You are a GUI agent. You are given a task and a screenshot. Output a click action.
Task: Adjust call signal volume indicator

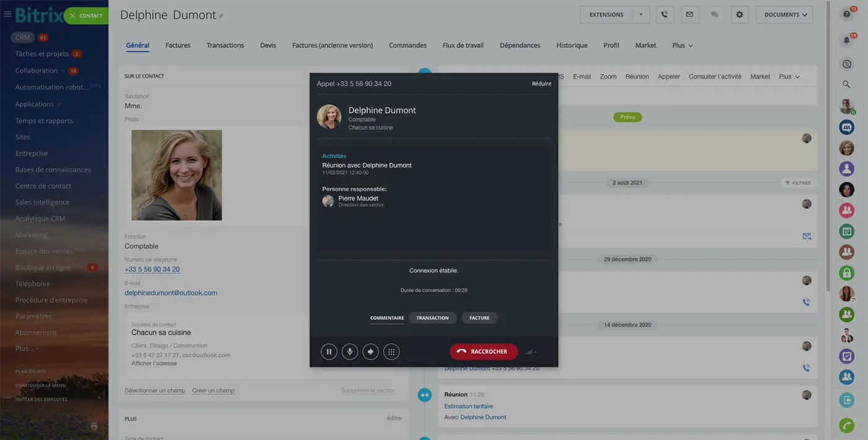pos(531,352)
